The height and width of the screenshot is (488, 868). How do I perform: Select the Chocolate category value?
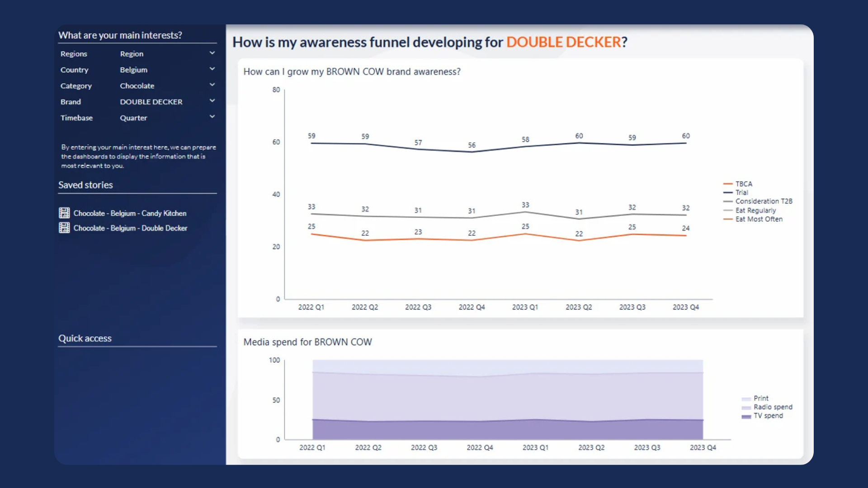(x=137, y=86)
